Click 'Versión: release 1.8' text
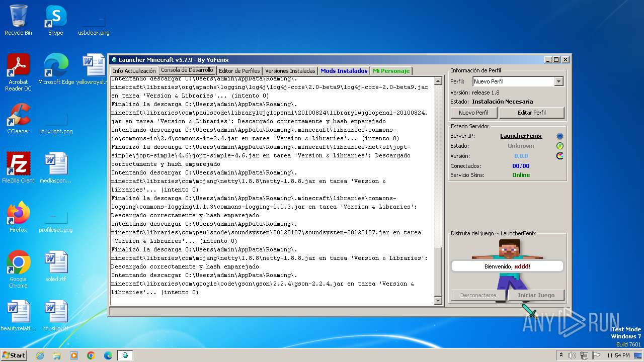Screen dimensions: 644x362 tap(475, 93)
